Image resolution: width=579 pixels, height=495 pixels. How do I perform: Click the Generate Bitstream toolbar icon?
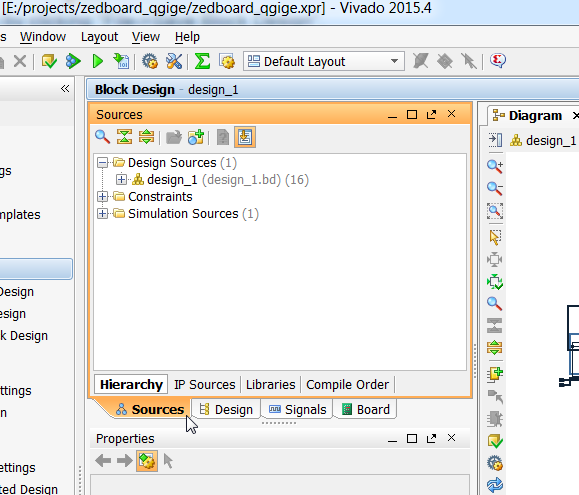(x=121, y=61)
